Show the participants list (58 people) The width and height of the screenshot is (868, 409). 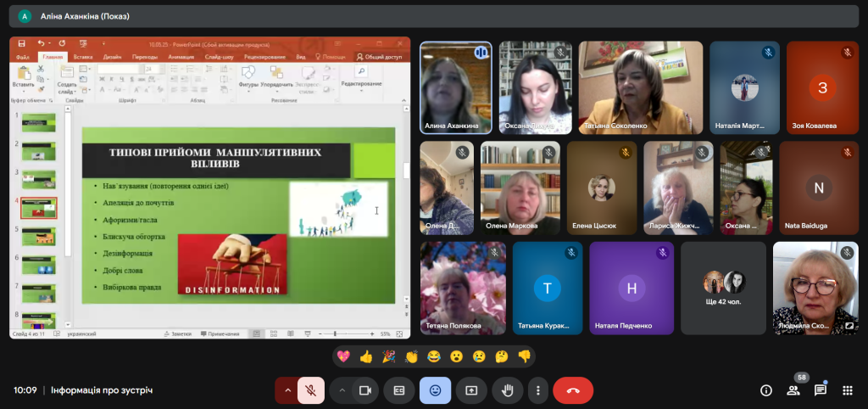(793, 390)
